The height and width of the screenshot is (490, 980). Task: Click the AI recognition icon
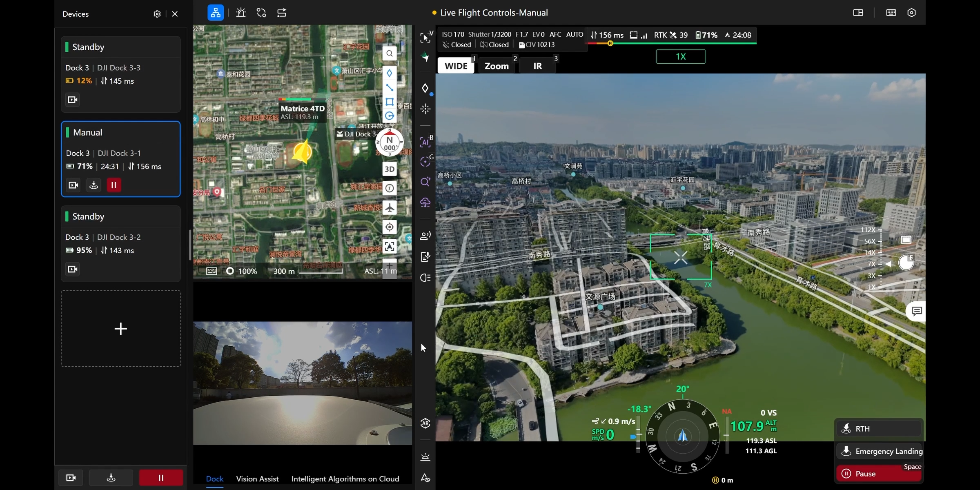pos(425,142)
